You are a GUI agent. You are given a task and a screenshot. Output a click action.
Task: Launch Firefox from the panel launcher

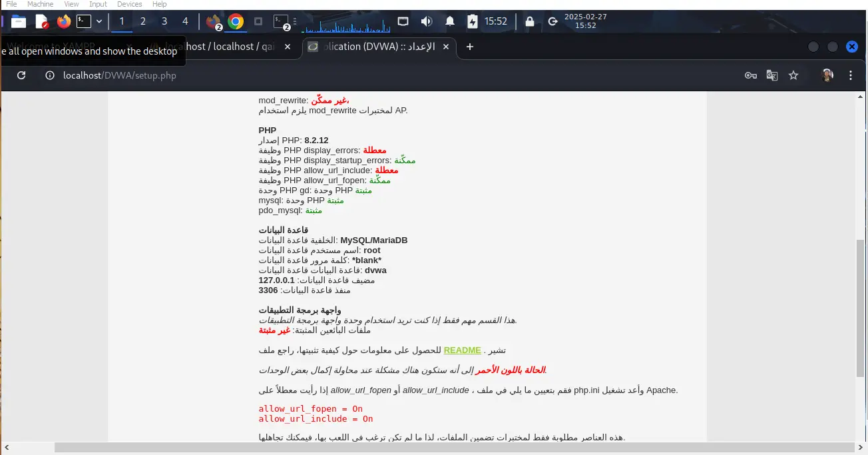(63, 21)
